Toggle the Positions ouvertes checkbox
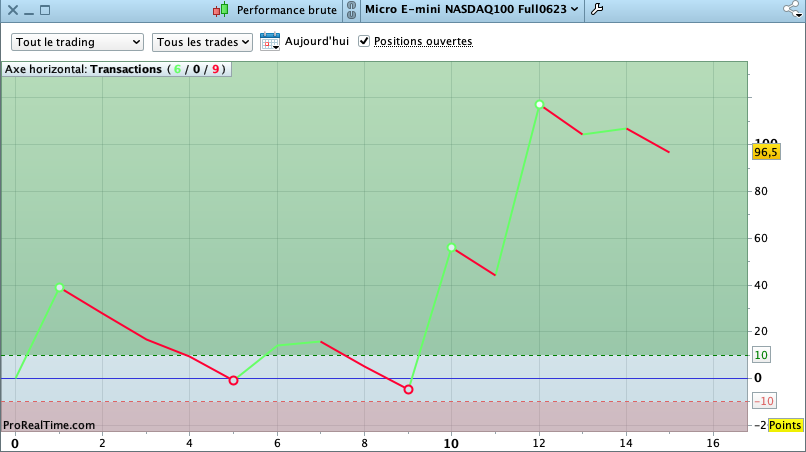This screenshot has width=806, height=452. 364,41
